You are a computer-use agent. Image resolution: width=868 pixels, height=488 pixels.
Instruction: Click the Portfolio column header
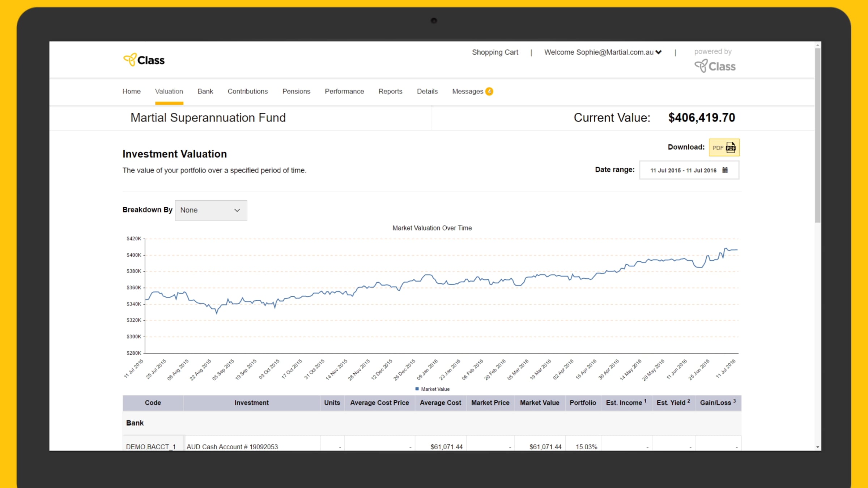583,403
